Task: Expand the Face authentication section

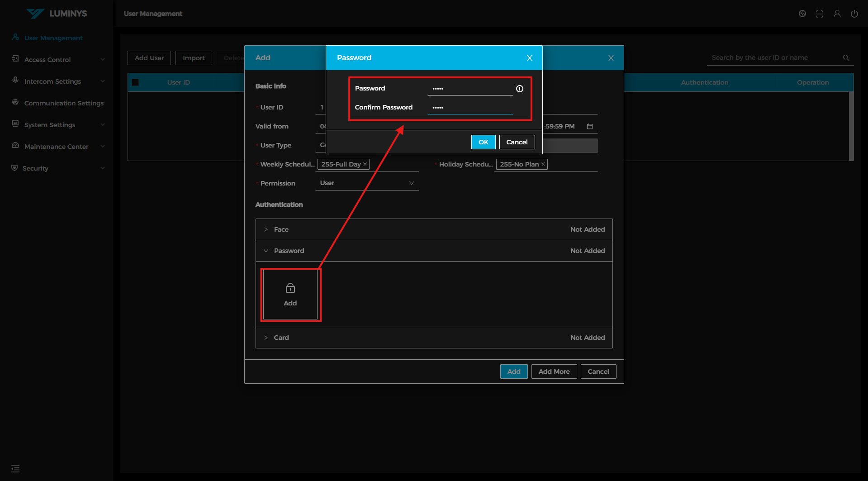Action: pos(281,229)
